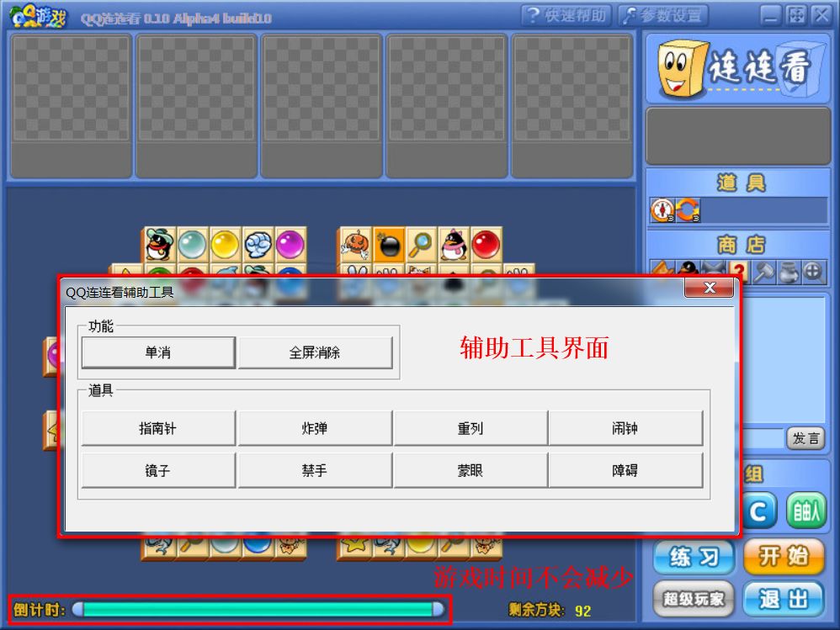The width and height of the screenshot is (840, 630).
Task: Buy the red question-mark tile in the shop
Action: tap(739, 272)
